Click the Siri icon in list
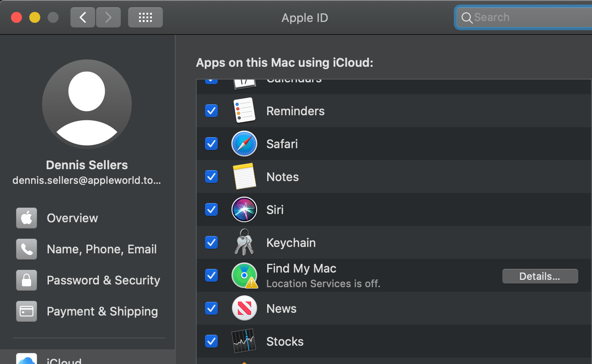 (244, 210)
